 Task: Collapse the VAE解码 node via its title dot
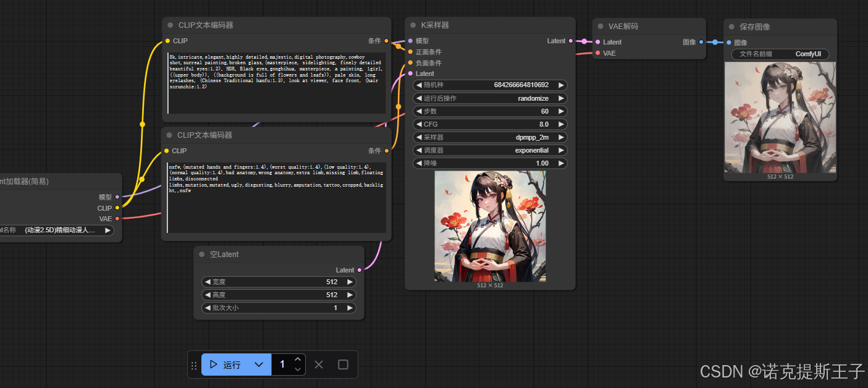(601, 27)
